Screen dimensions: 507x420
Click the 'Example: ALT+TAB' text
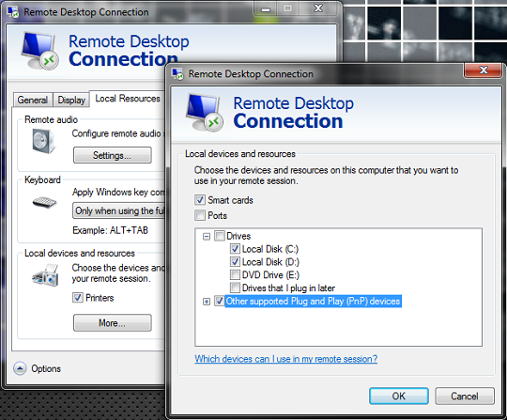tap(110, 230)
